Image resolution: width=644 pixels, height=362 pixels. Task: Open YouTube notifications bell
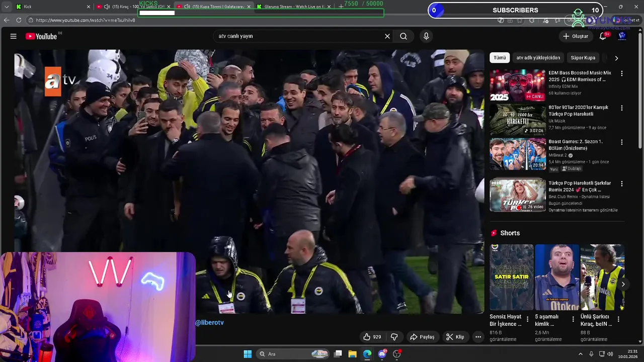pos(603,36)
